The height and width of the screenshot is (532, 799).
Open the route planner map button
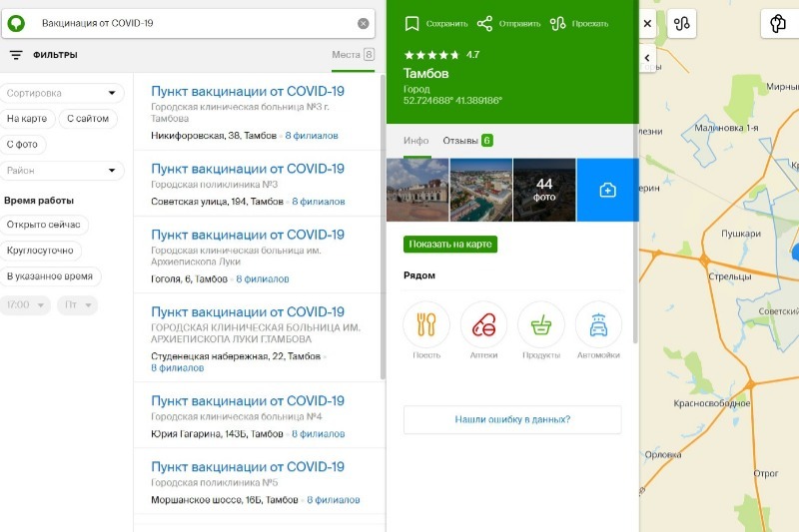682,23
